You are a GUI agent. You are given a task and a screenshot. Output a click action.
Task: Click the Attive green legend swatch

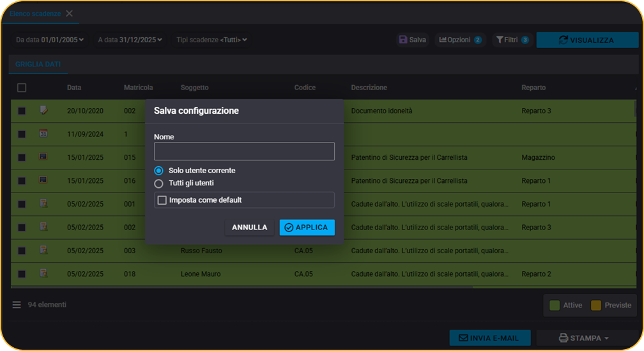tap(555, 306)
